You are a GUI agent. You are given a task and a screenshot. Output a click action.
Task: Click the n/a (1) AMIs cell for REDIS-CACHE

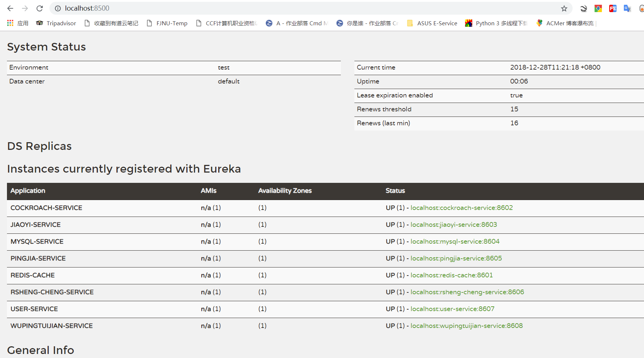point(211,275)
